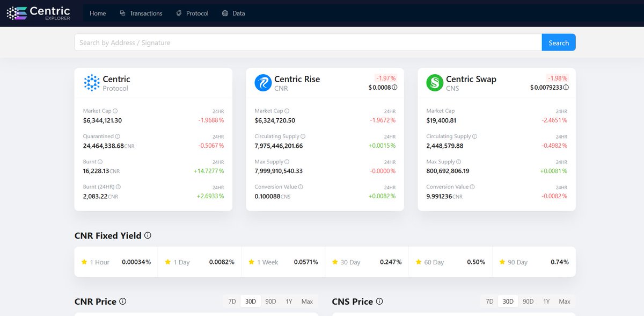Click the star next to 90 Day
The image size is (644, 316).
[x=503, y=262]
